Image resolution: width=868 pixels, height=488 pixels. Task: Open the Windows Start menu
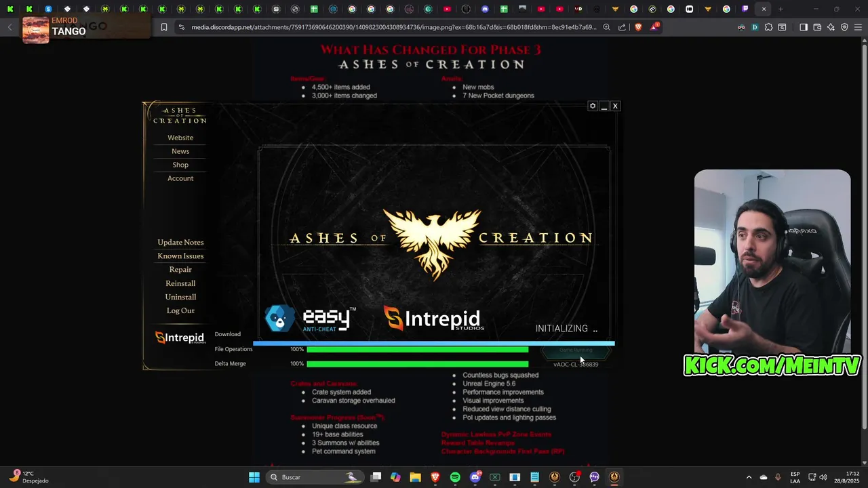pyautogui.click(x=254, y=477)
